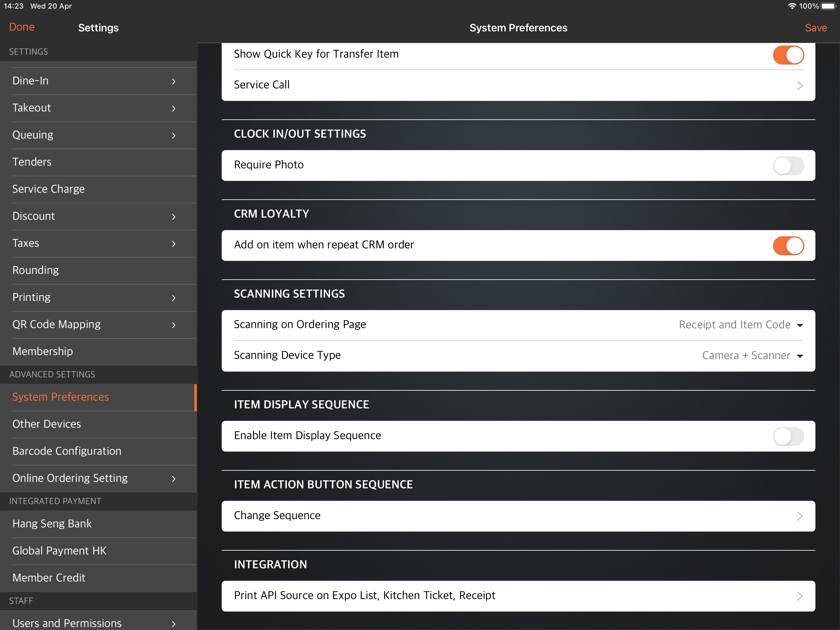Expand Printing chevron in sidebar
The width and height of the screenshot is (840, 630).
(173, 298)
